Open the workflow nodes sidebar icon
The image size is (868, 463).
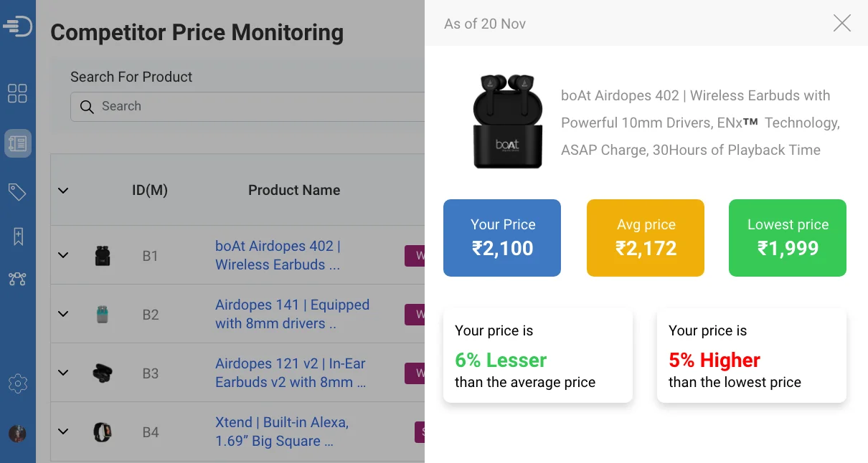(x=17, y=279)
